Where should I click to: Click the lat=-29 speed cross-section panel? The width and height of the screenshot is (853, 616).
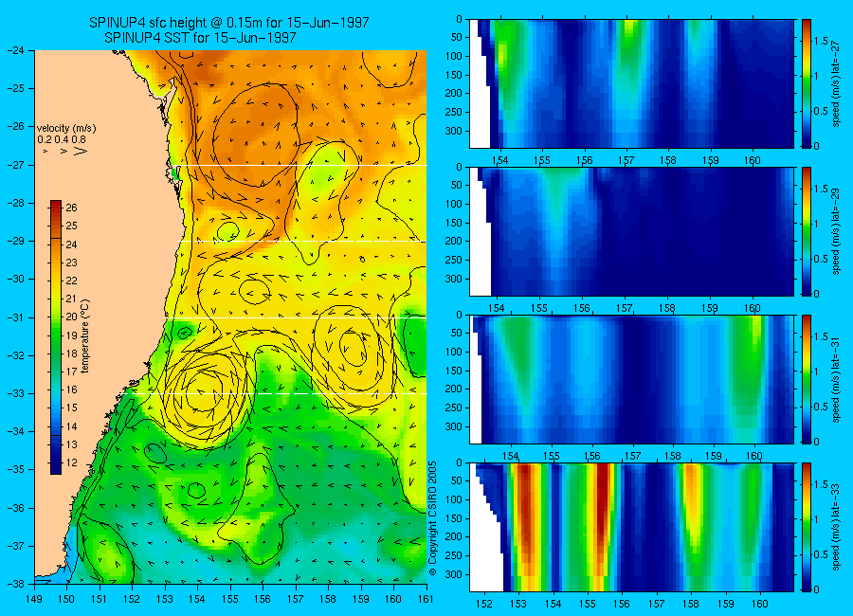(x=631, y=231)
